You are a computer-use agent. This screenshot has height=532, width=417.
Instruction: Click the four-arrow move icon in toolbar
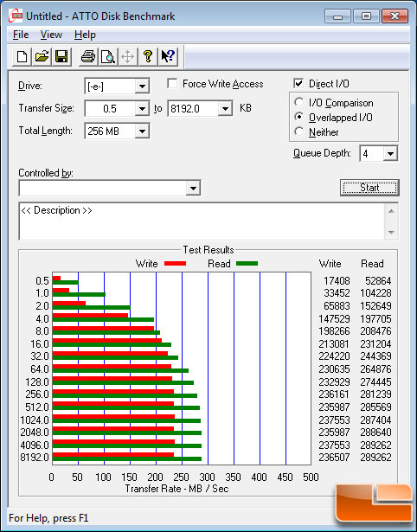127,56
